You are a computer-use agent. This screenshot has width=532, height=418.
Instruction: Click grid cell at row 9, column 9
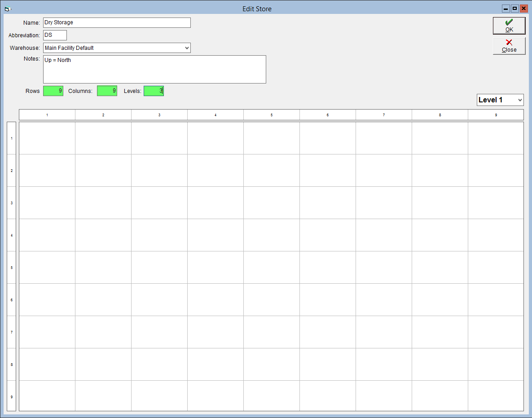[496, 396]
